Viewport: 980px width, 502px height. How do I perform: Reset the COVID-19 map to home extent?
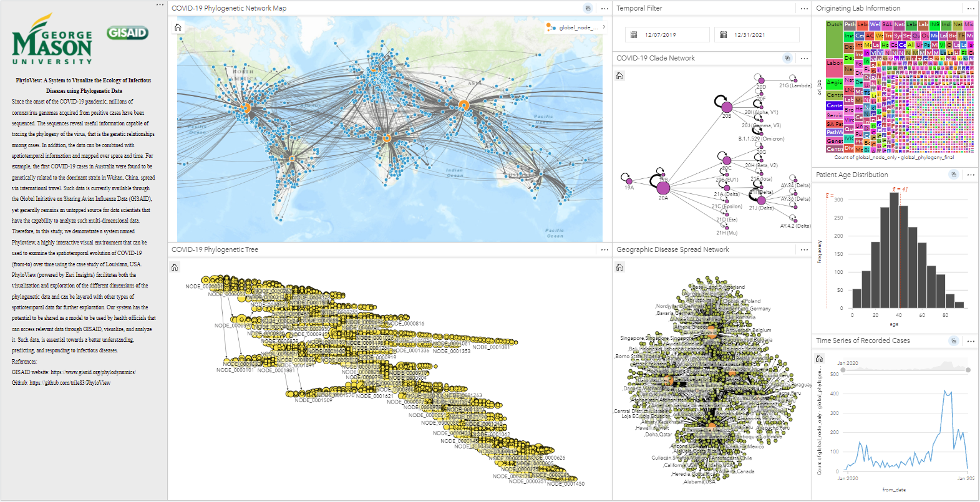pyautogui.click(x=178, y=27)
